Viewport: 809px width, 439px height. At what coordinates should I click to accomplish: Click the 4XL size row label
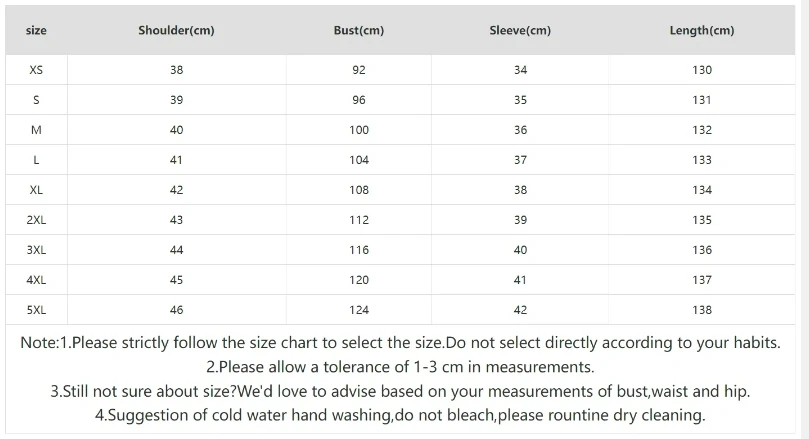pos(36,280)
